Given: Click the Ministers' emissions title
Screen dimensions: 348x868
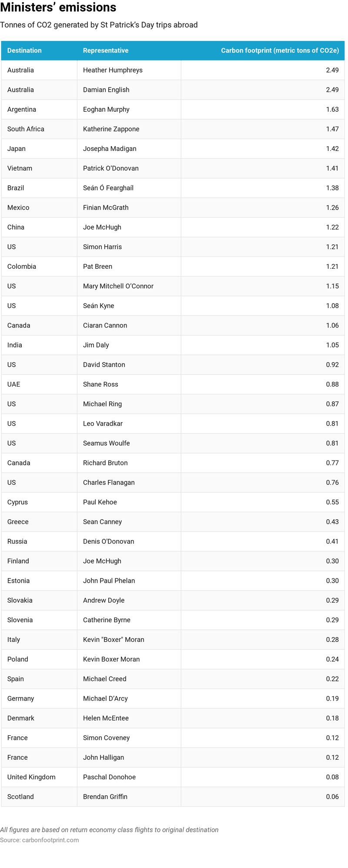Looking at the screenshot, I should coord(58,7).
